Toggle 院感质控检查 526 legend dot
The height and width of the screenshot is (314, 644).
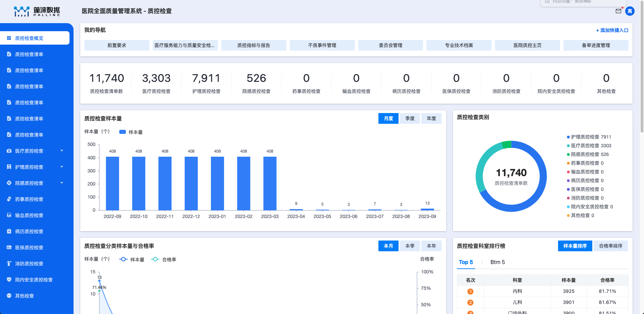(x=568, y=154)
